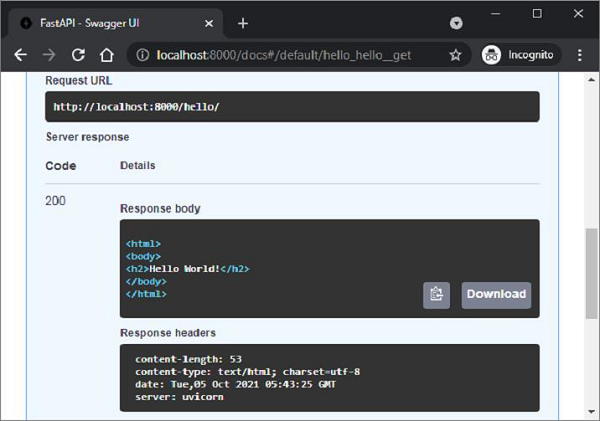This screenshot has width=600, height=421.
Task: Click the Download response button
Action: [x=496, y=294]
